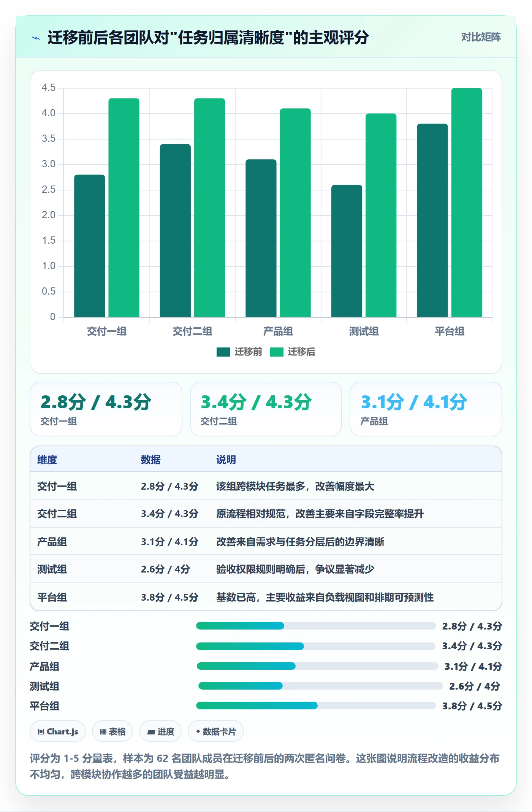Select the Chart.js tag chip
Screen dimensions: 532x812
[x=58, y=731]
